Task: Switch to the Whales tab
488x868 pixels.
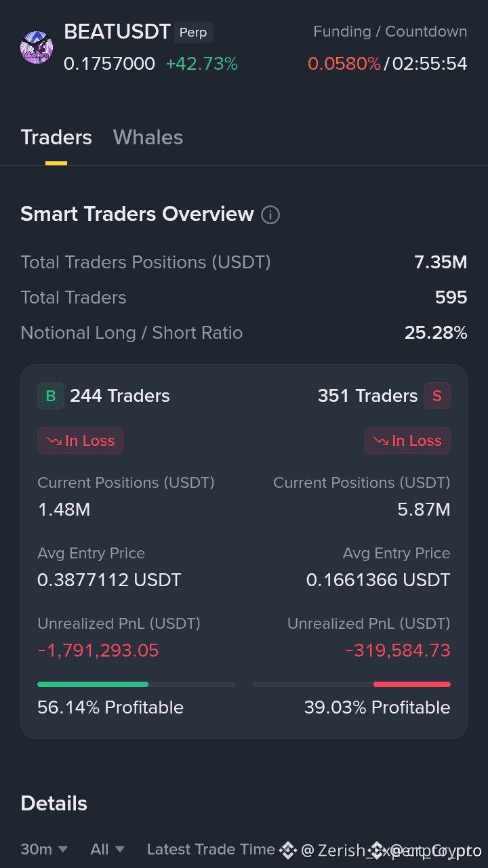Action: pyautogui.click(x=148, y=138)
